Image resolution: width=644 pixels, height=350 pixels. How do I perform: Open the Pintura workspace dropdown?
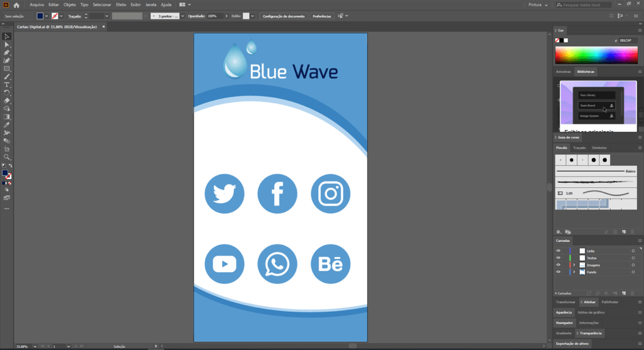pyautogui.click(x=538, y=5)
